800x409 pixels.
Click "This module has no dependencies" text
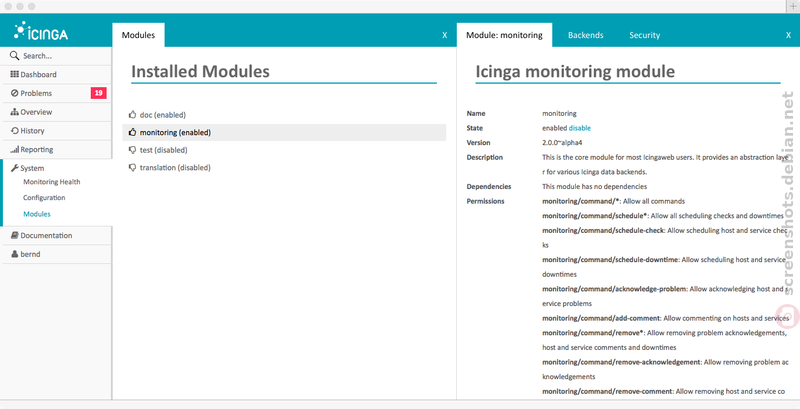click(594, 187)
